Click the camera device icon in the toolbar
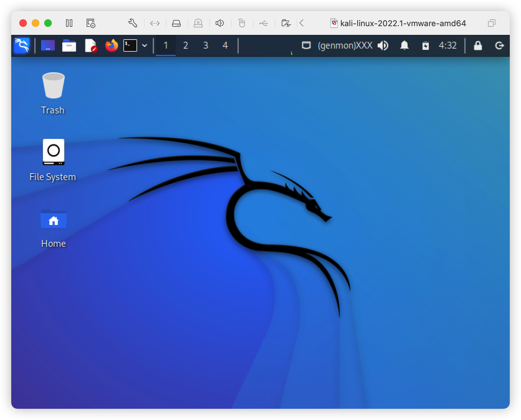The image size is (521, 420). pyautogui.click(x=198, y=23)
